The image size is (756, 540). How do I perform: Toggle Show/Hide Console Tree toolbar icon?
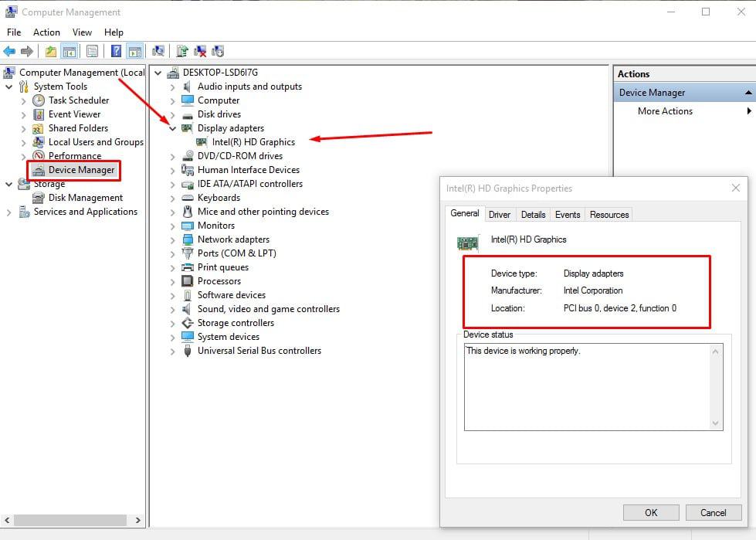click(x=69, y=52)
